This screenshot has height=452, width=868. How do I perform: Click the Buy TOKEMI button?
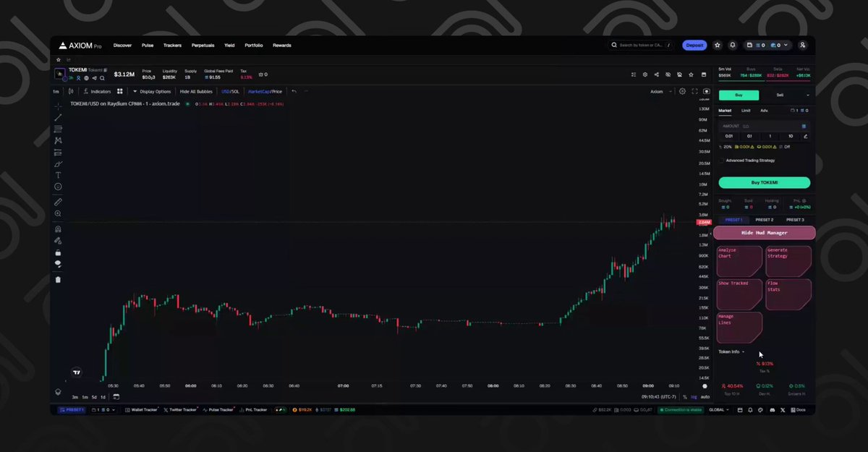[765, 183]
